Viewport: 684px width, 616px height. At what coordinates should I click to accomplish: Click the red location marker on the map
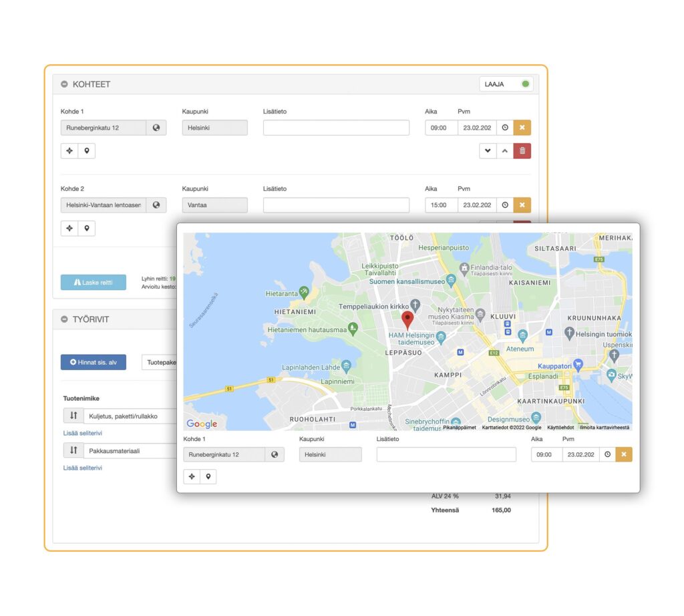pyautogui.click(x=407, y=319)
